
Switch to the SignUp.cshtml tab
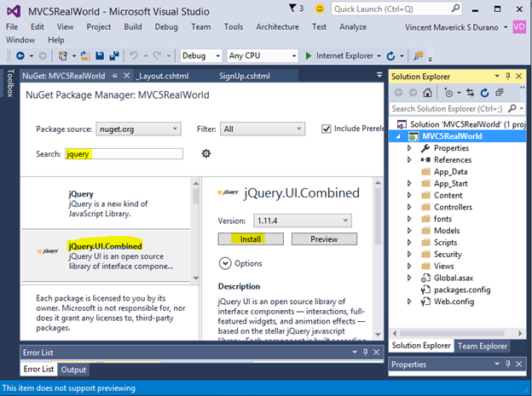click(x=245, y=76)
